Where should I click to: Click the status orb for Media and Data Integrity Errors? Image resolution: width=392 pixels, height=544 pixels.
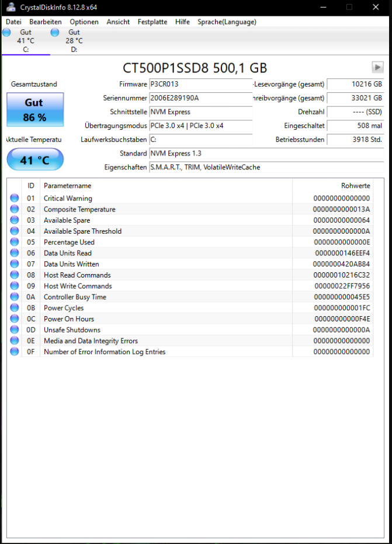pyautogui.click(x=15, y=340)
